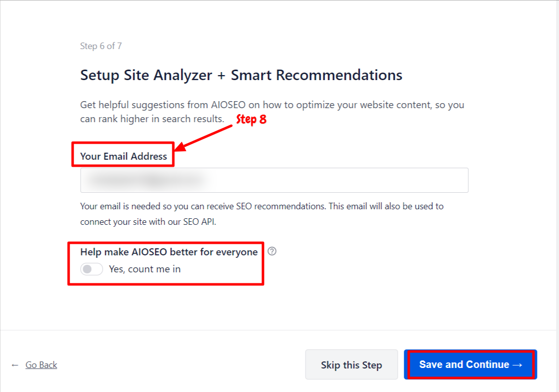Viewport: 559px width, 392px height.
Task: Click the Setup Site Analyzer heading
Action: (241, 75)
